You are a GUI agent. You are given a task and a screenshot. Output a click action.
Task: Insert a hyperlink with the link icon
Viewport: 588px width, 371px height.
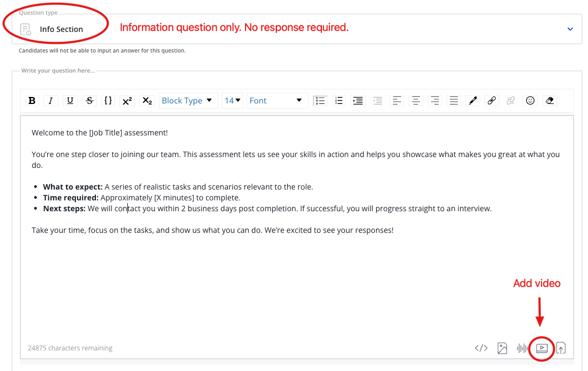pyautogui.click(x=492, y=100)
